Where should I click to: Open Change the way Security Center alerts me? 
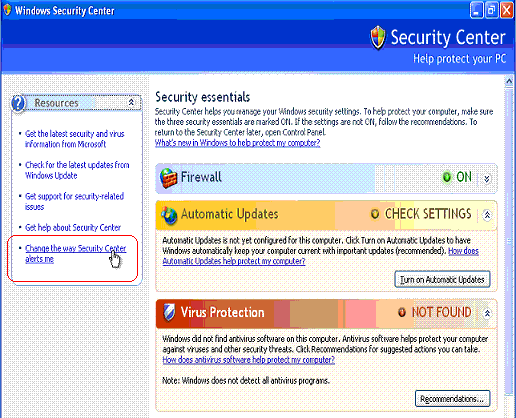coord(76,254)
